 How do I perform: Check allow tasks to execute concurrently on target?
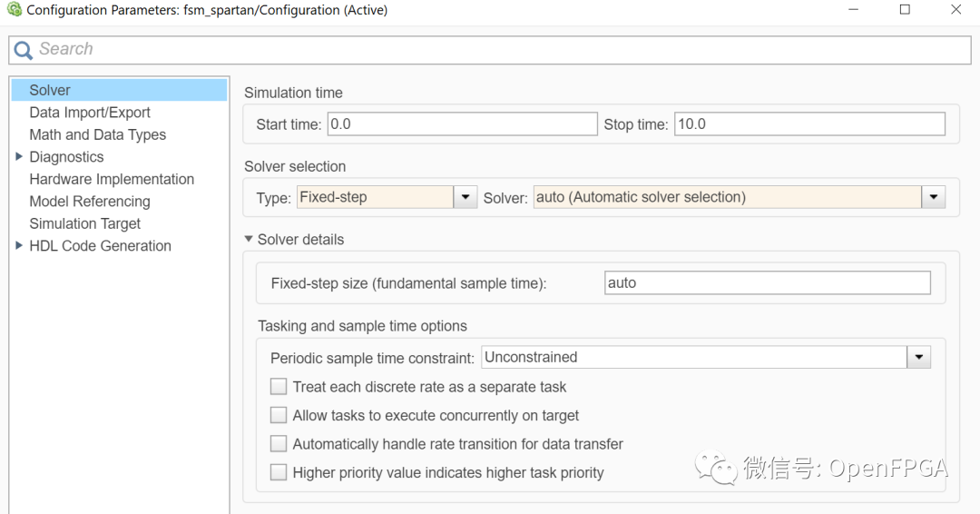tap(279, 416)
